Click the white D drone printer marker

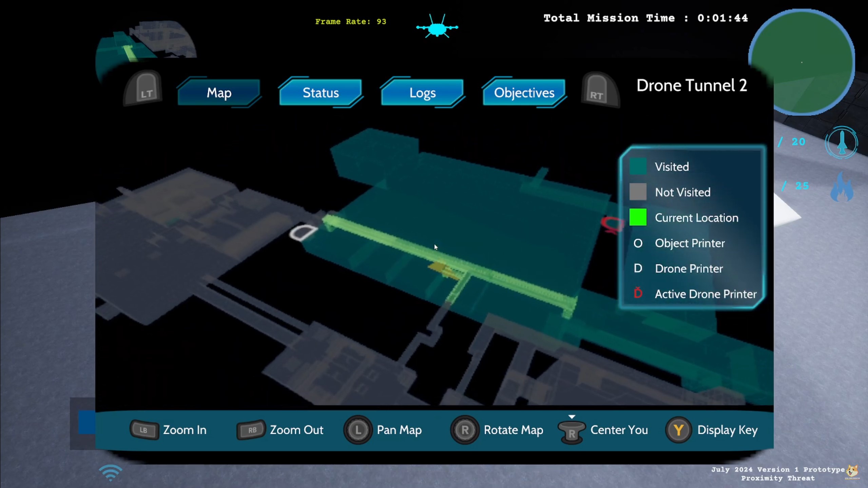[x=303, y=232]
